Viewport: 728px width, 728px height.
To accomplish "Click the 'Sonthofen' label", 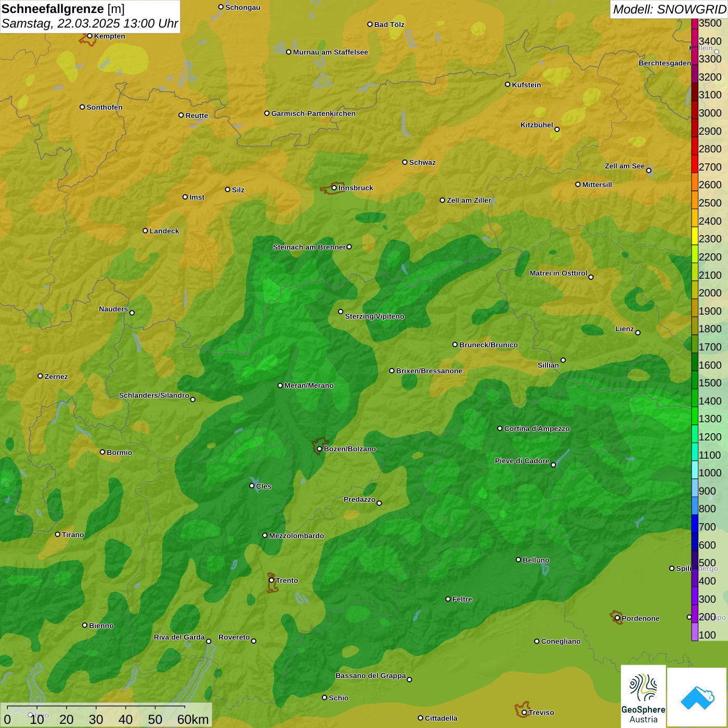I will click(x=105, y=107).
